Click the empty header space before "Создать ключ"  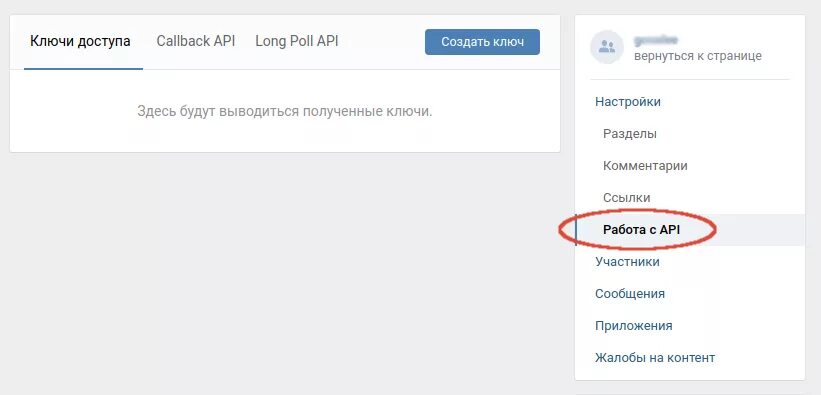tap(382, 42)
